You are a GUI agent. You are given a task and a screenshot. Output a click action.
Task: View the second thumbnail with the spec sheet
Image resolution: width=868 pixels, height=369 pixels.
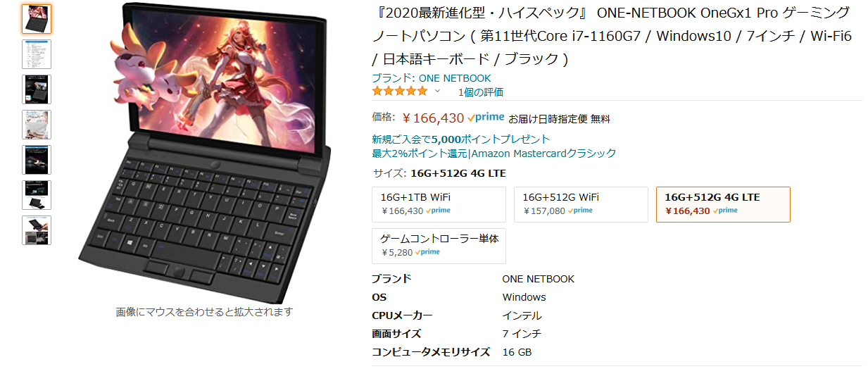(x=37, y=54)
